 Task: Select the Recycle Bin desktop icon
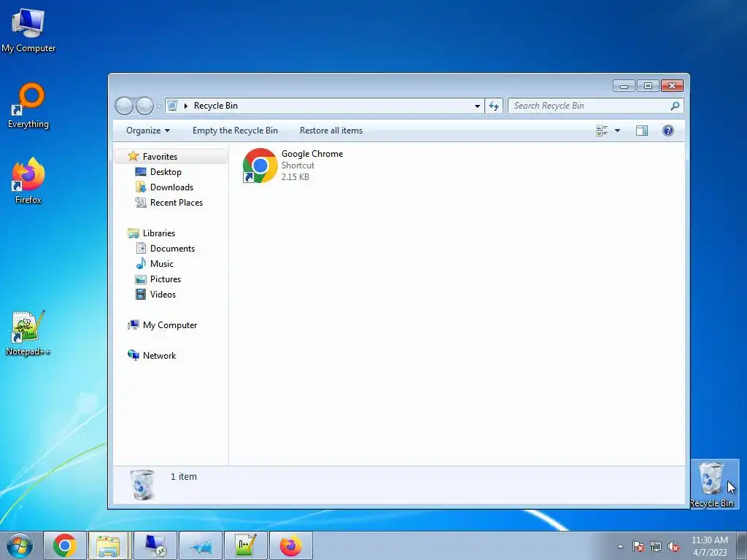712,484
